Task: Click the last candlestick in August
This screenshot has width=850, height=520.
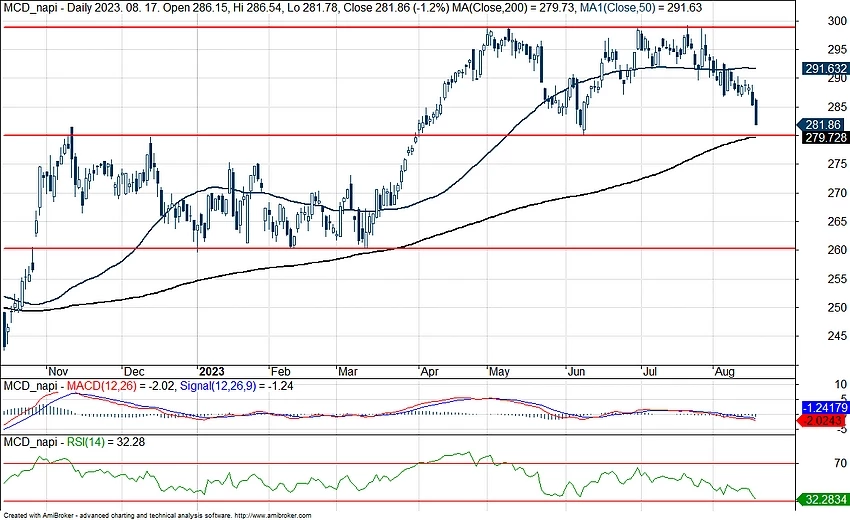Action: coord(756,112)
